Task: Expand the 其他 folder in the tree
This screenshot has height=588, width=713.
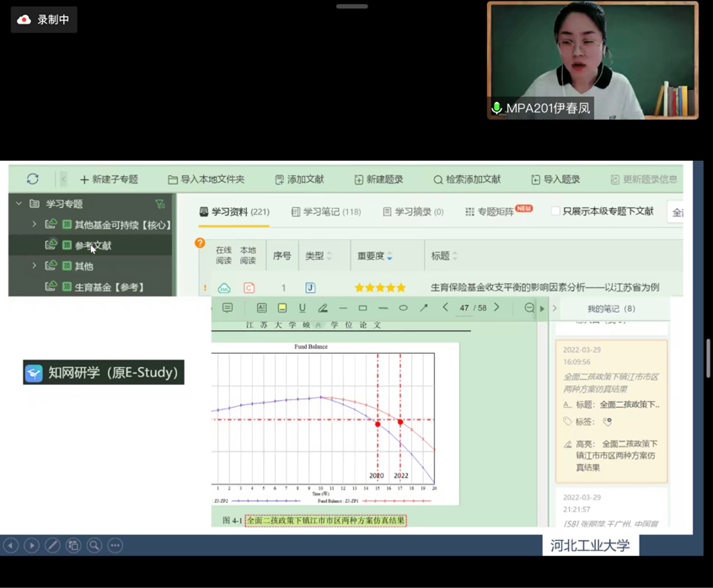Action: [35, 266]
